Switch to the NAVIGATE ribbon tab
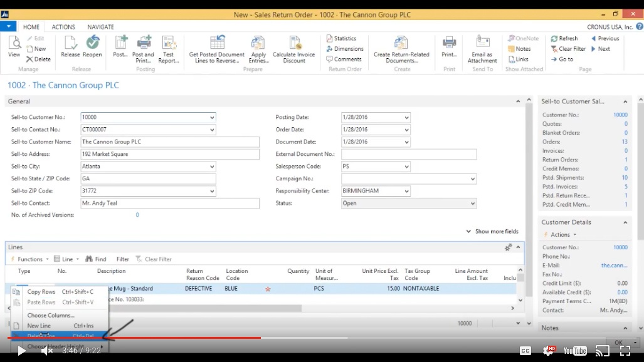This screenshot has height=362, width=644. [100, 27]
